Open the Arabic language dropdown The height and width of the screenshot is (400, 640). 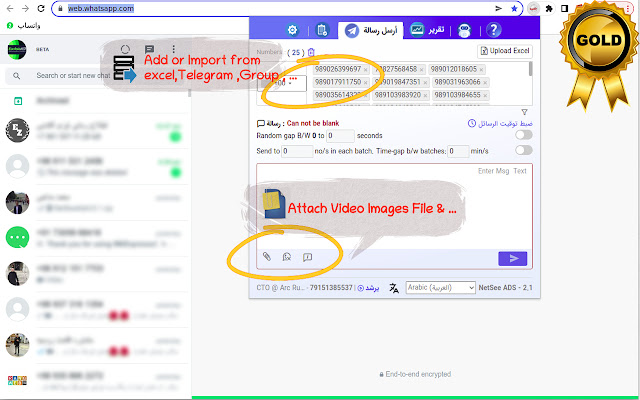(440, 287)
